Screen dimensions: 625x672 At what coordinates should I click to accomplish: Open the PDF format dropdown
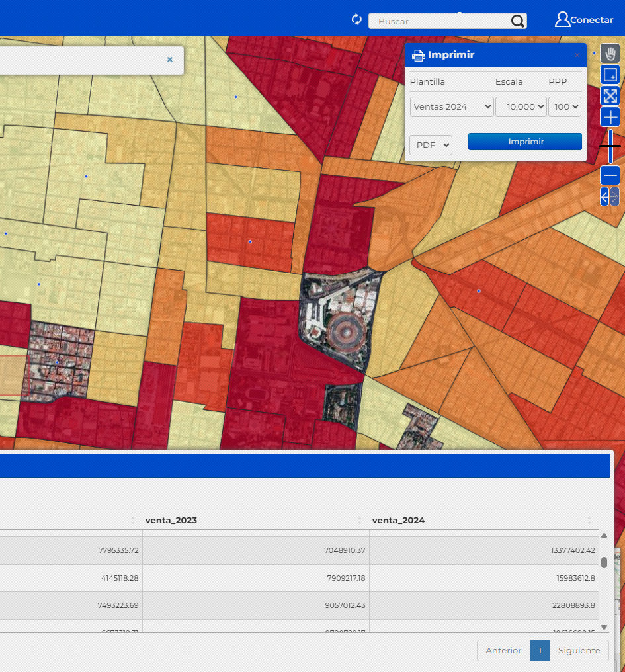(431, 145)
